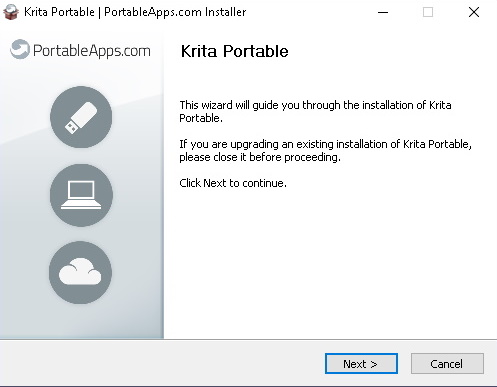
Task: Click the USB flash drive icon
Action: (x=81, y=117)
